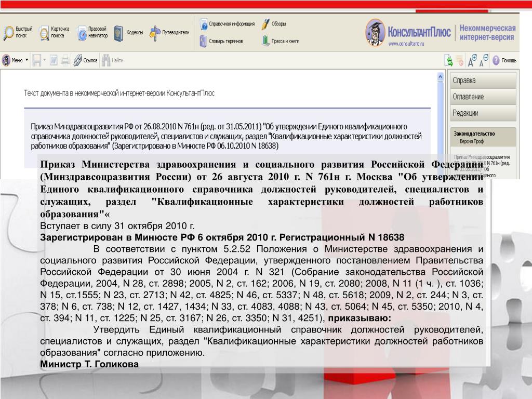Click the document title 'Приказ Минздравсоцразвития РФ от 26.08.2010'

226,137
